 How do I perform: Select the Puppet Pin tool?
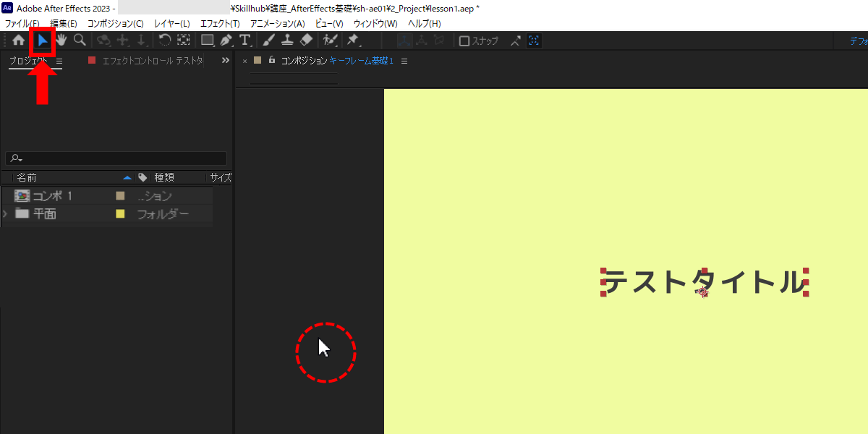353,41
